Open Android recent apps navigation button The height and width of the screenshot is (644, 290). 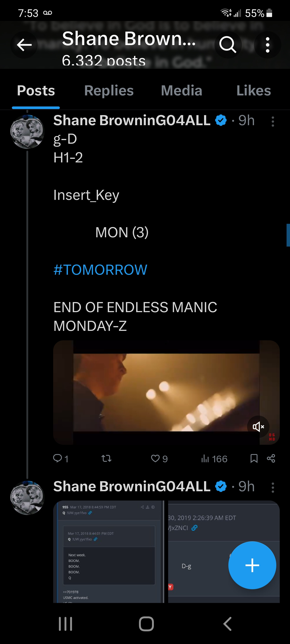point(66,624)
